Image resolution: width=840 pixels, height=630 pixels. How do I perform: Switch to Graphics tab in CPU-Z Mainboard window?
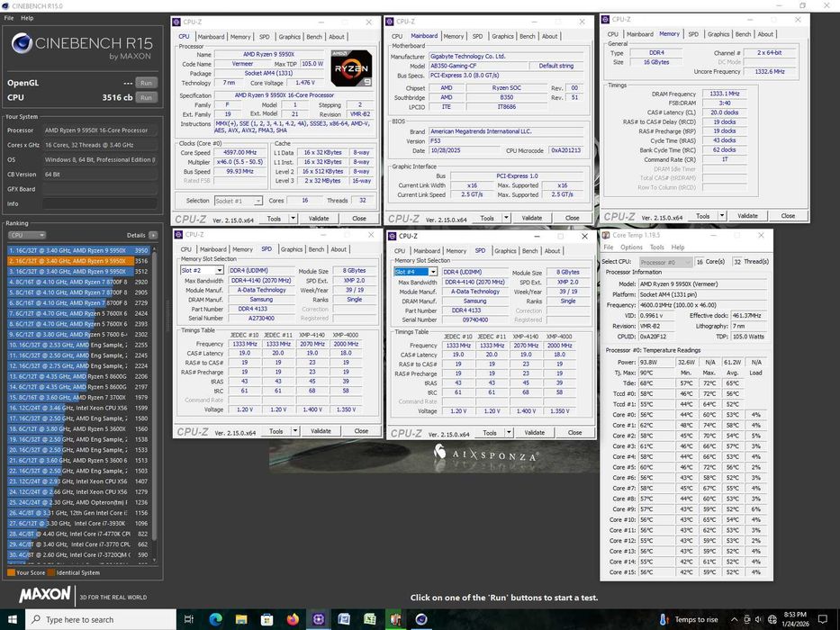tap(502, 36)
